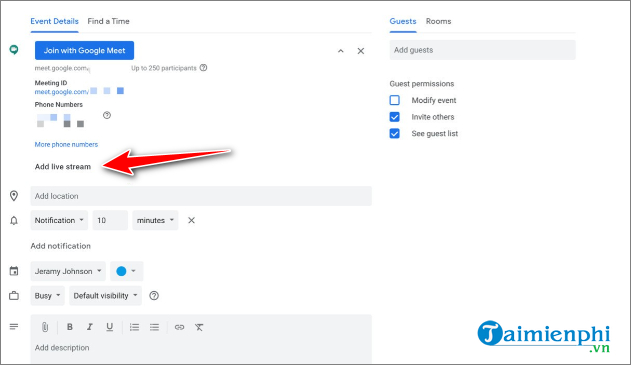Viewport: 631px width, 365px height.
Task: Clear formatting in description toolbar
Action: click(x=199, y=327)
